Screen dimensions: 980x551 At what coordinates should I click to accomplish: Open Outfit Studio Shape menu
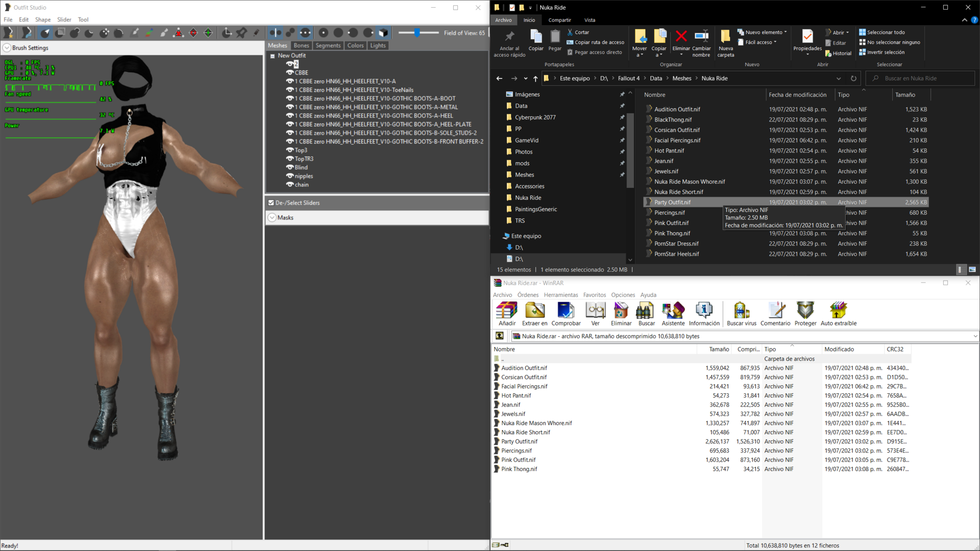coord(43,19)
